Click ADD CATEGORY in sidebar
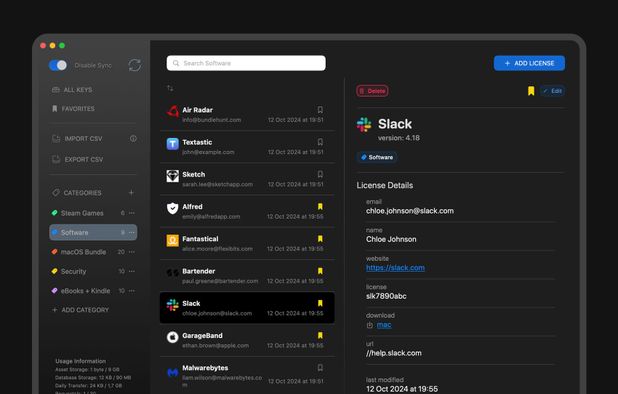Screen dimensions: 618x394 coord(81,310)
